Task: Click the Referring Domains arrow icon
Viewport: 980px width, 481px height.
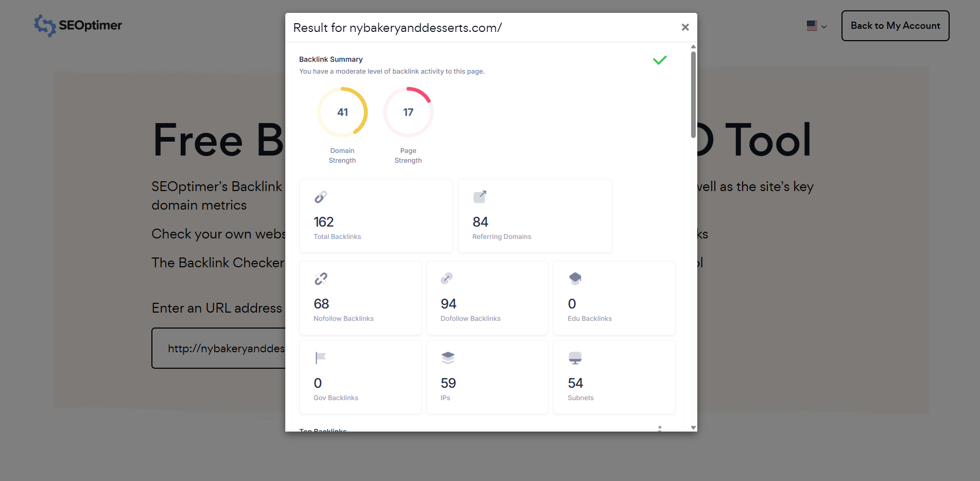Action: click(x=479, y=197)
